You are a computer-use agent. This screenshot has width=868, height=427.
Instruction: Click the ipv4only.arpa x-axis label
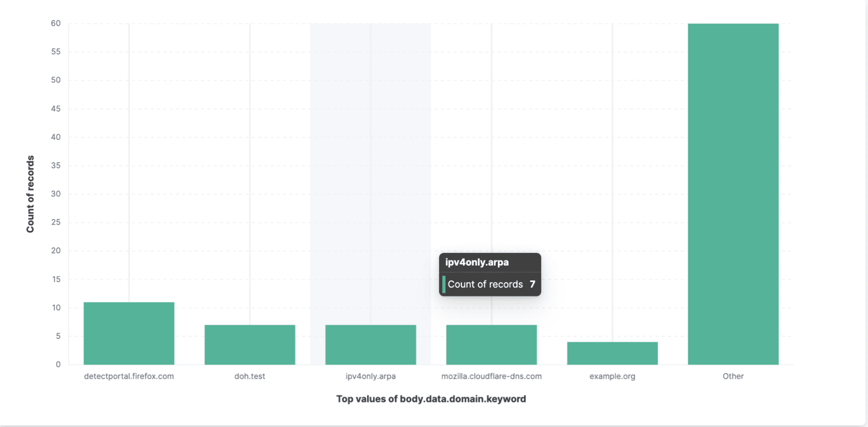pos(370,376)
